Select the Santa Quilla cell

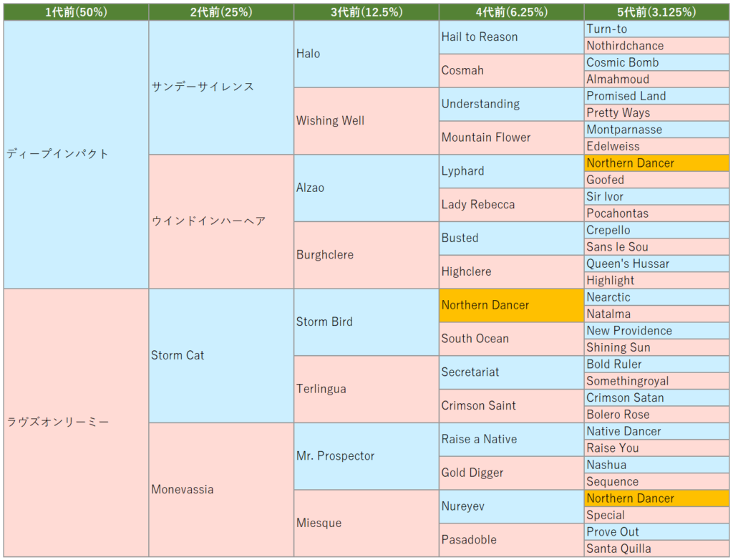coord(657,549)
